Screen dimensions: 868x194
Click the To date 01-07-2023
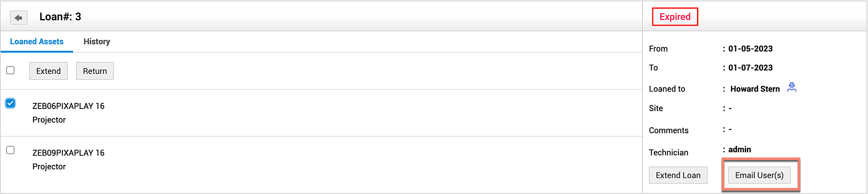[x=750, y=68]
